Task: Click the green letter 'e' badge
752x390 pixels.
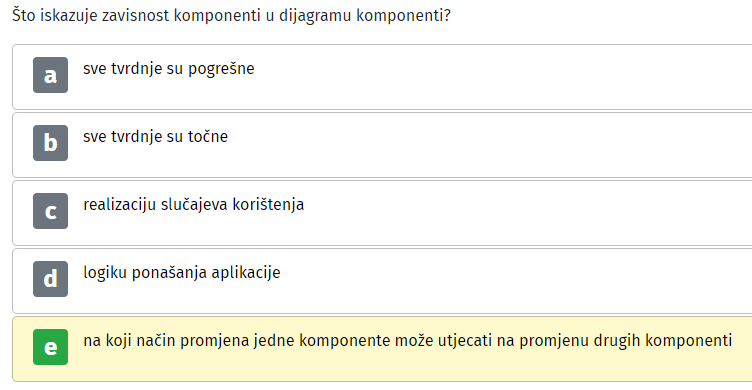Action: [x=50, y=347]
